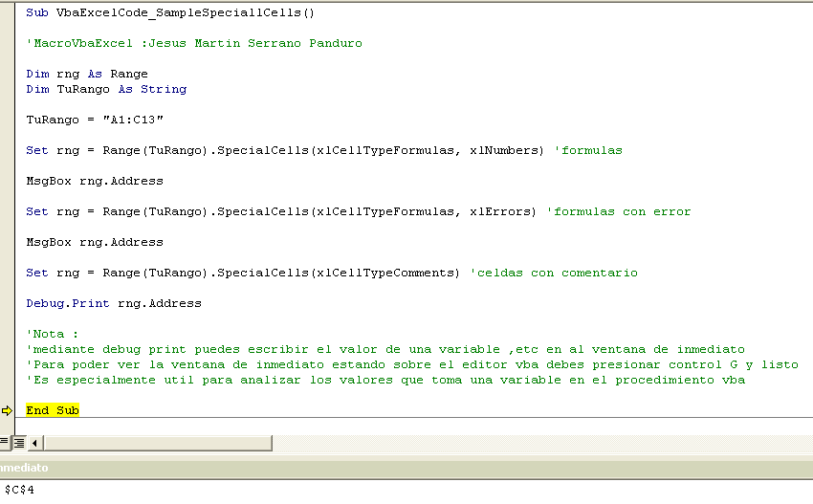Switch to Procedure View icon

(x=4, y=443)
